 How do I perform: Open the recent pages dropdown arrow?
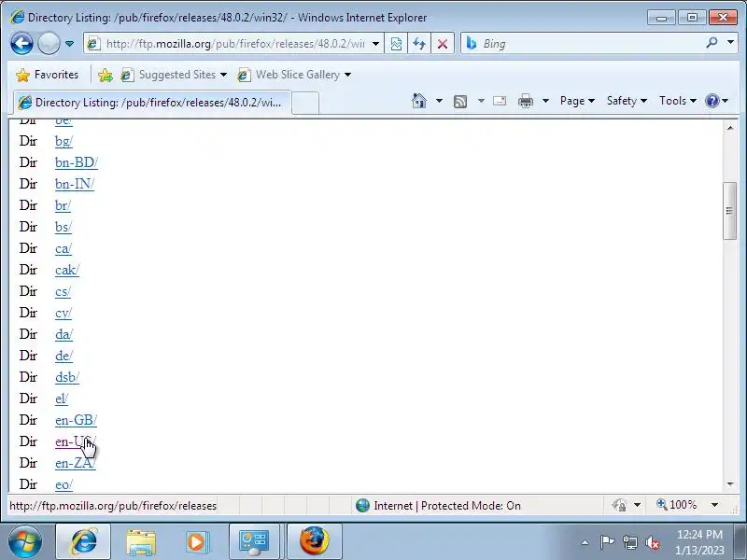click(69, 44)
